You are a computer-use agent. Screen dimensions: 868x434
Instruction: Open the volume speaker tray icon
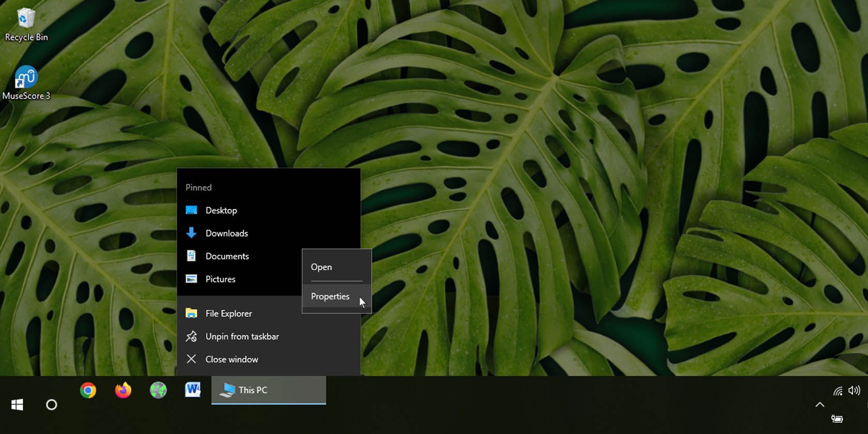(854, 391)
